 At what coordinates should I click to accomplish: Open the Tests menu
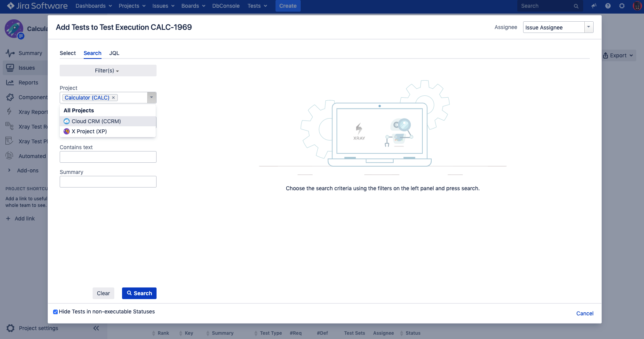pyautogui.click(x=257, y=6)
